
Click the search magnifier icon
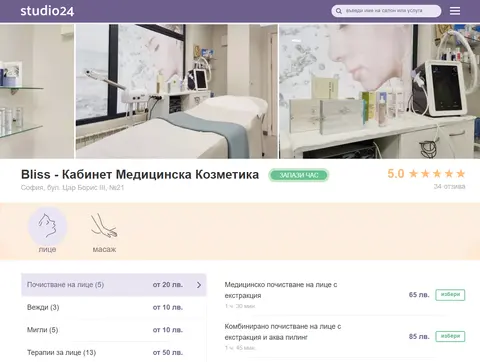[x=339, y=11]
